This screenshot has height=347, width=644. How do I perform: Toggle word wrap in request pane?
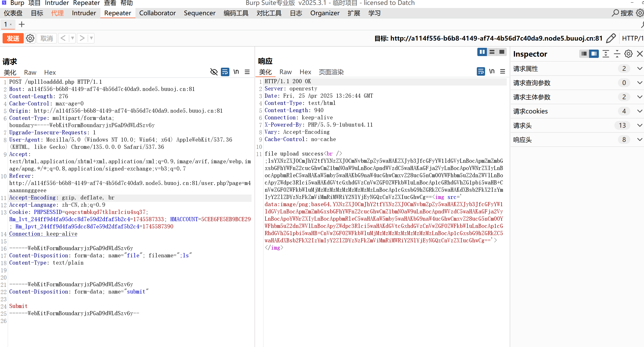point(225,72)
